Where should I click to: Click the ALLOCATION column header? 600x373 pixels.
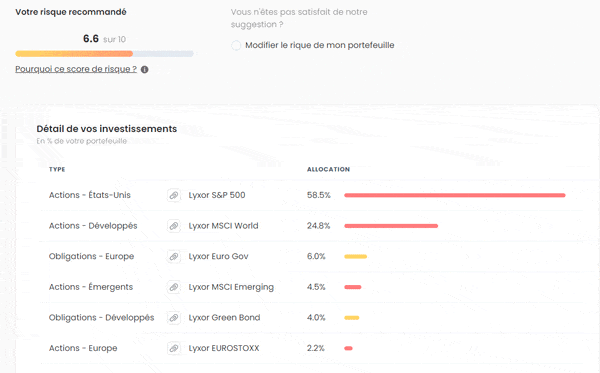pyautogui.click(x=328, y=169)
